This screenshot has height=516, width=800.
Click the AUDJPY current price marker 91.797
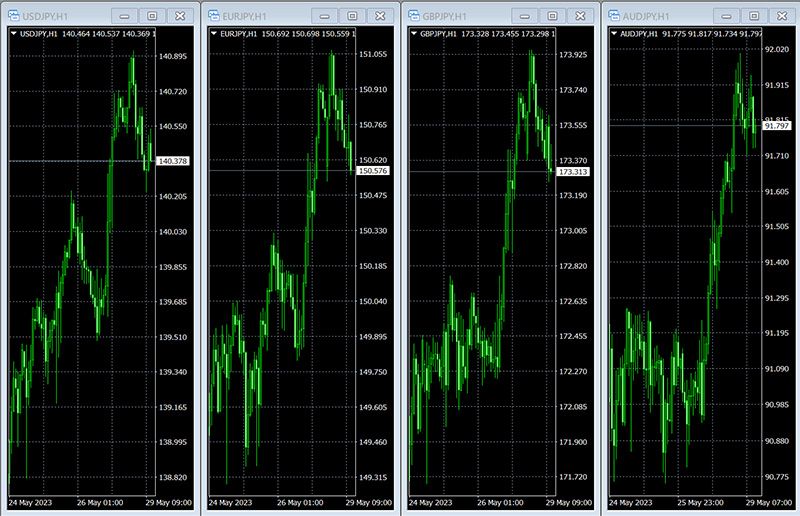(x=776, y=126)
